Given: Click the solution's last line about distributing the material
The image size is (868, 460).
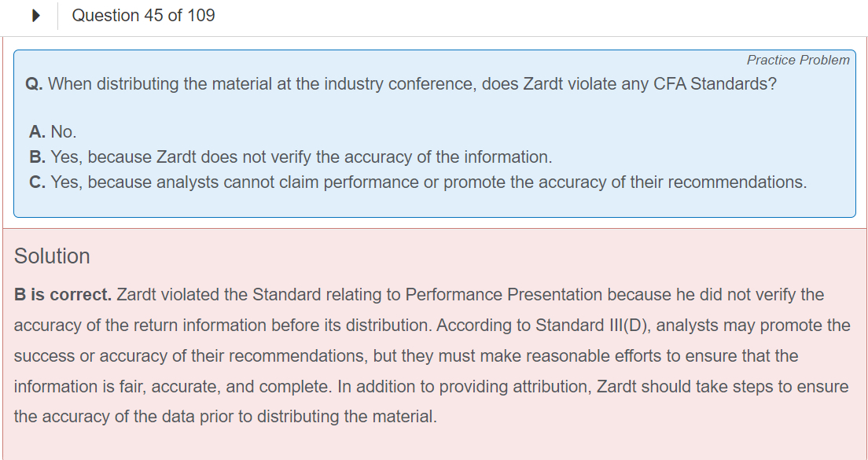Looking at the screenshot, I should pyautogui.click(x=225, y=417).
